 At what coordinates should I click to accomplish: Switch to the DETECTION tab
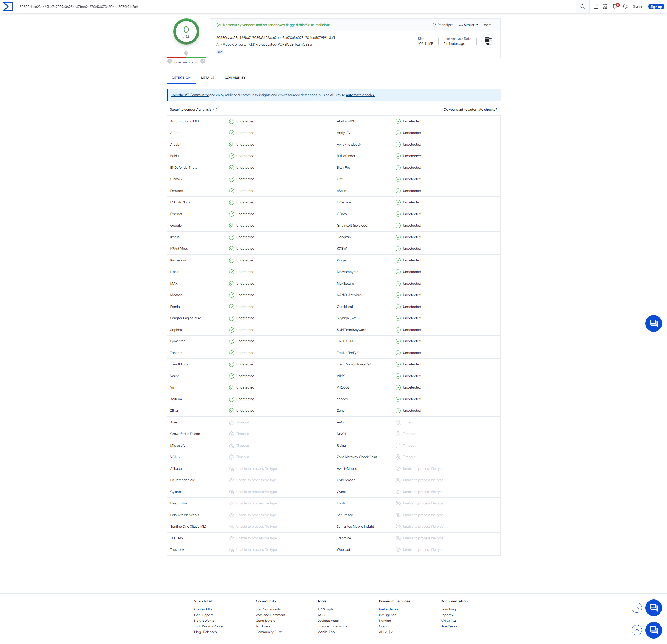tap(181, 78)
